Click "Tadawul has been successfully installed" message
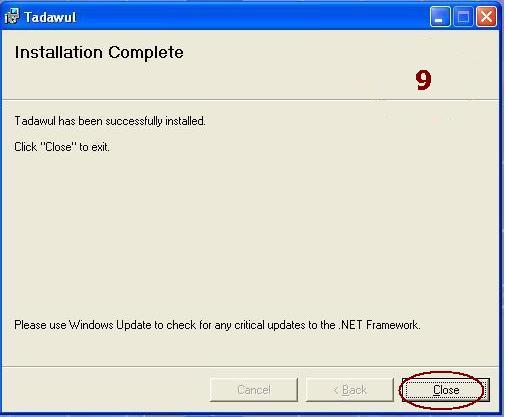Screen dimensions: 505x417 click(x=110, y=121)
